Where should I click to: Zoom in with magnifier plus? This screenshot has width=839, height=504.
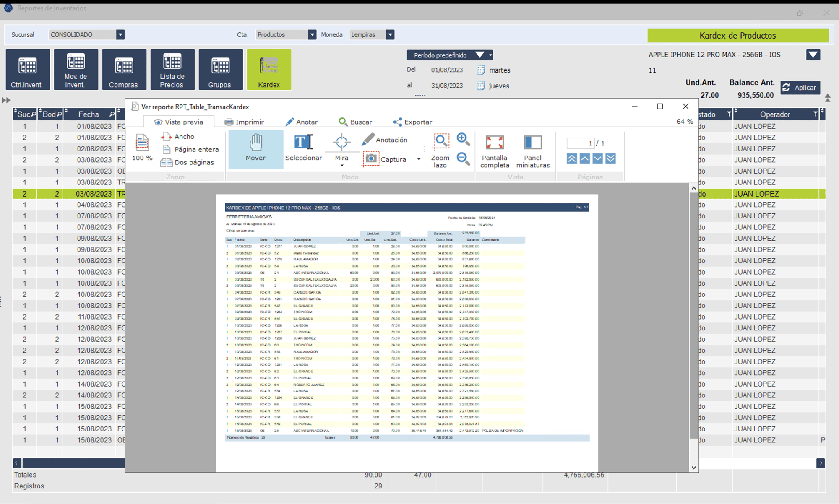[463, 139]
